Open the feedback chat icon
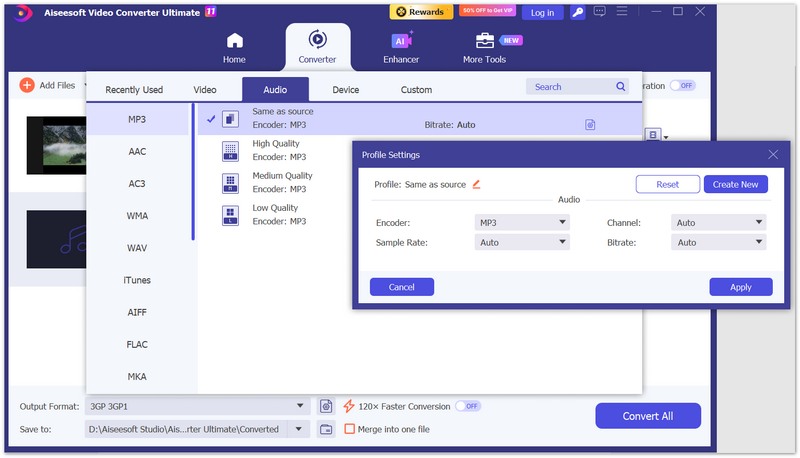The height and width of the screenshot is (458, 800). tap(600, 11)
